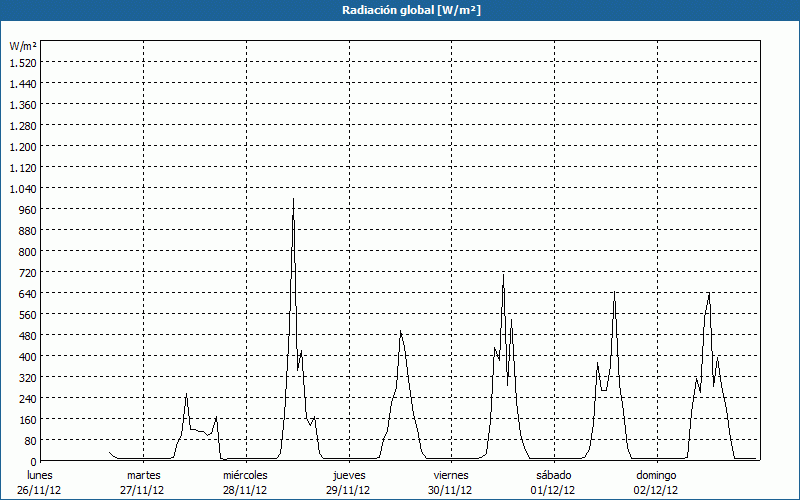
Task: Click the 02/12/12 date label
Action: (x=656, y=490)
